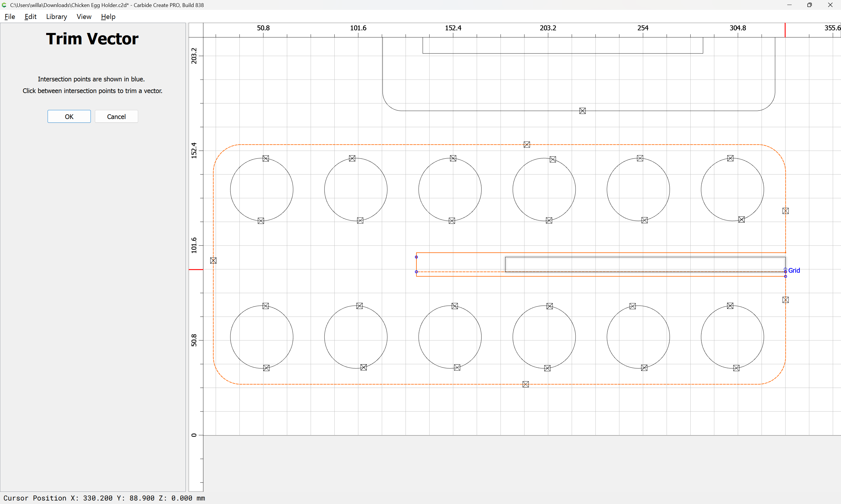Open the Help menu
This screenshot has width=841, height=504.
(x=108, y=17)
